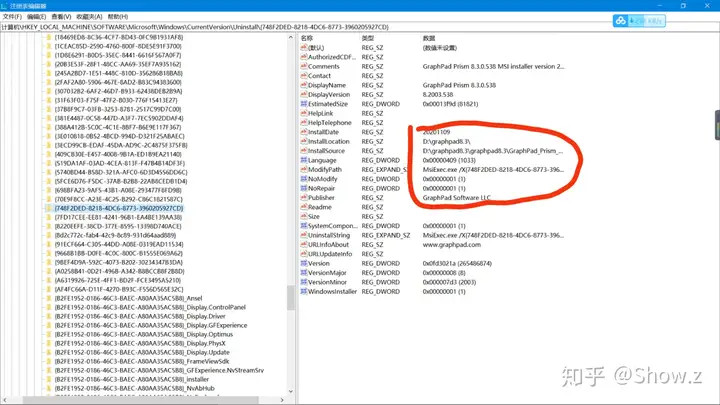This screenshot has width=720, height=405.
Task: Click the string icon beside Publisher value
Action: pyautogui.click(x=304, y=197)
